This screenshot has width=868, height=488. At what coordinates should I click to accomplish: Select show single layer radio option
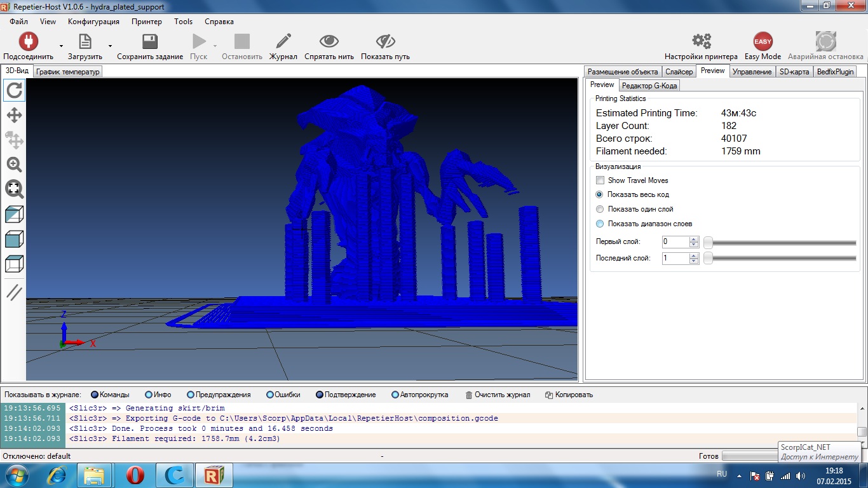600,209
